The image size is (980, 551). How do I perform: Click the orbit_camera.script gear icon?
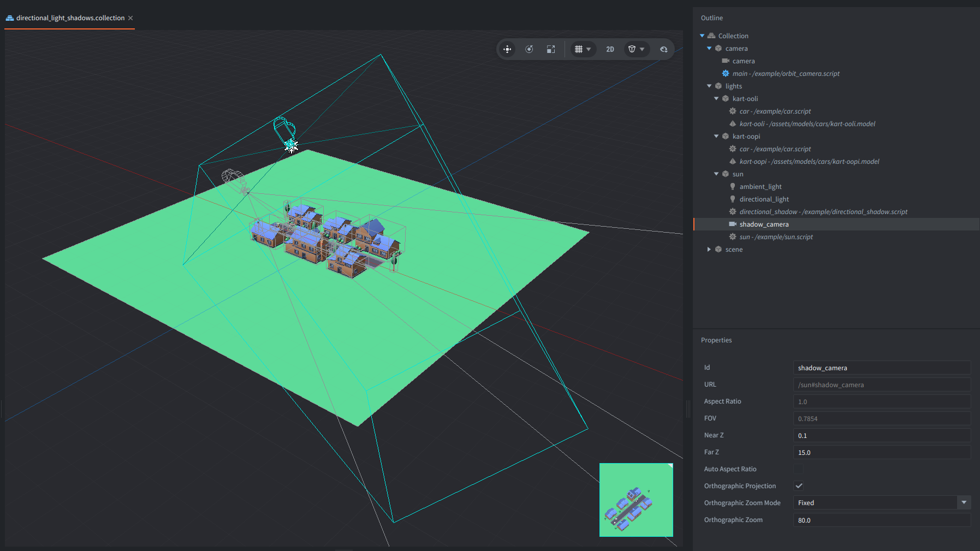point(726,74)
